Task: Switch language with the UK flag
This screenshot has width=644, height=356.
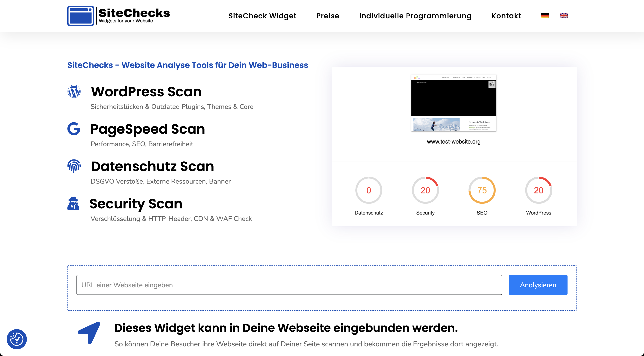Action: 564,16
